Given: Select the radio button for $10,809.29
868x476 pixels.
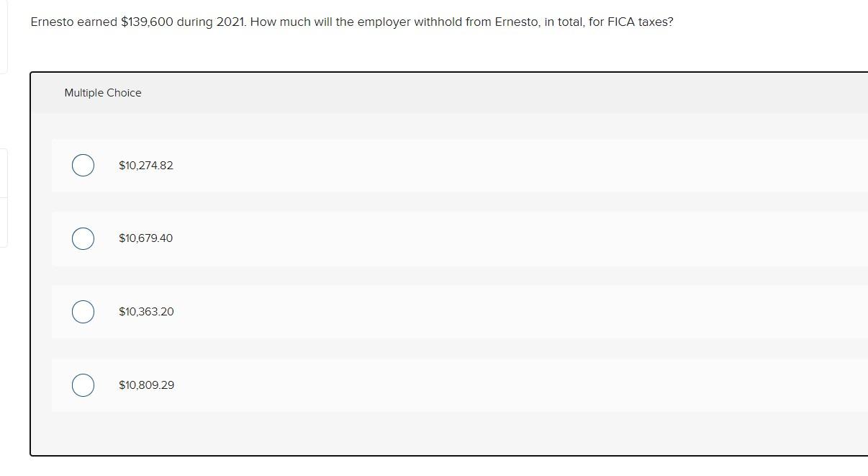Looking at the screenshot, I should tap(83, 385).
